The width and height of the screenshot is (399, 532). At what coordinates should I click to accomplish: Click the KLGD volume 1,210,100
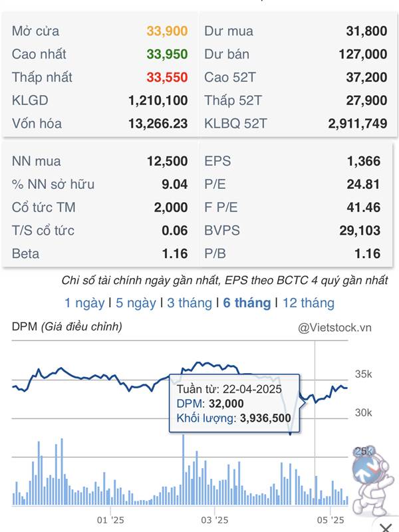158,100
